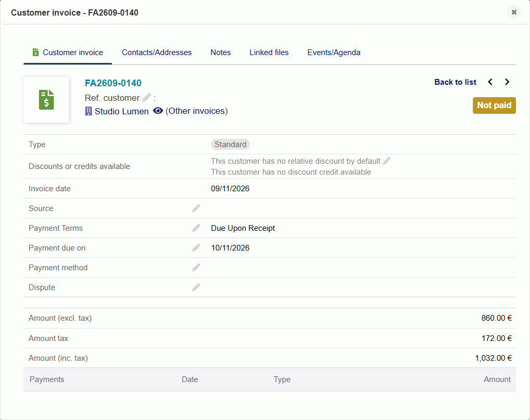Click the no discount credit available text
530x420 pixels.
click(290, 172)
